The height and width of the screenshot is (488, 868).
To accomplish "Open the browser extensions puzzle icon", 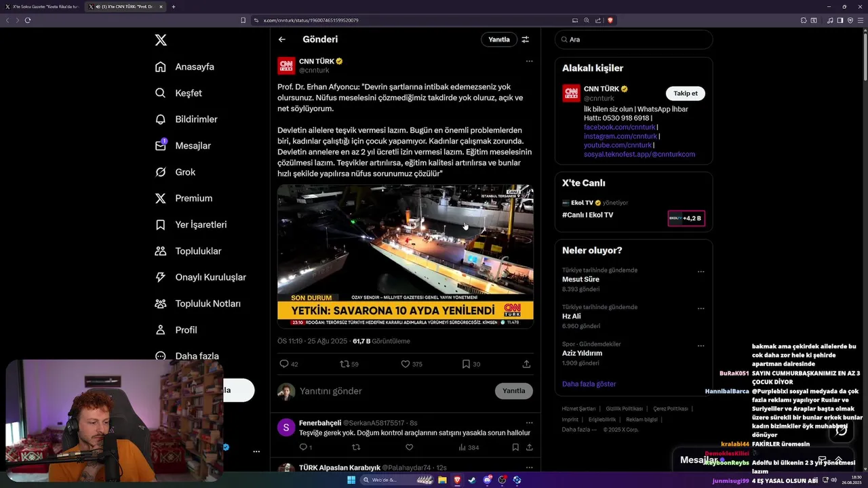I will click(803, 20).
